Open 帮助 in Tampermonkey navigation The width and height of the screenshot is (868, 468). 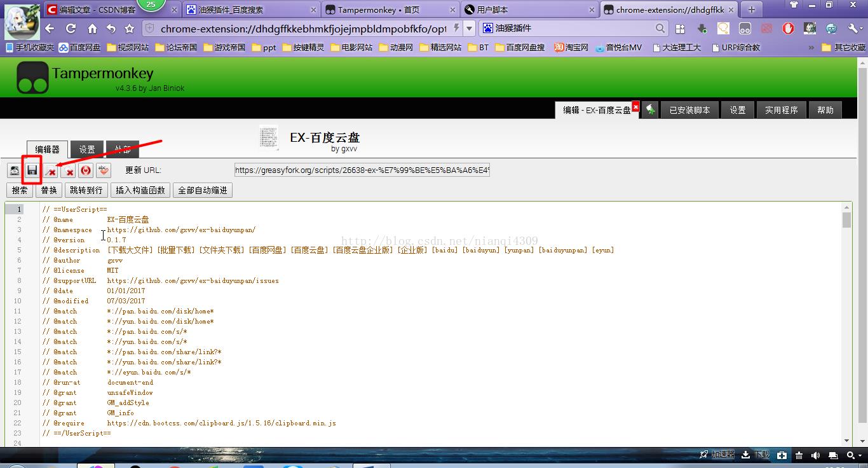825,110
